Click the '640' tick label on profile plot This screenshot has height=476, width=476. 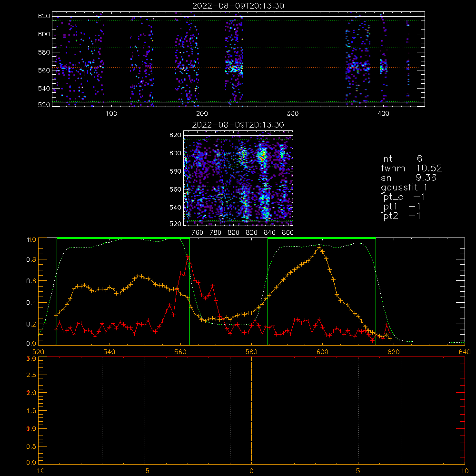465,352
